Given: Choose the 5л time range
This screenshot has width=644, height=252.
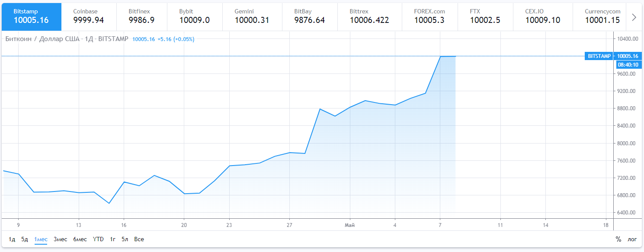Looking at the screenshot, I should tap(125, 239).
